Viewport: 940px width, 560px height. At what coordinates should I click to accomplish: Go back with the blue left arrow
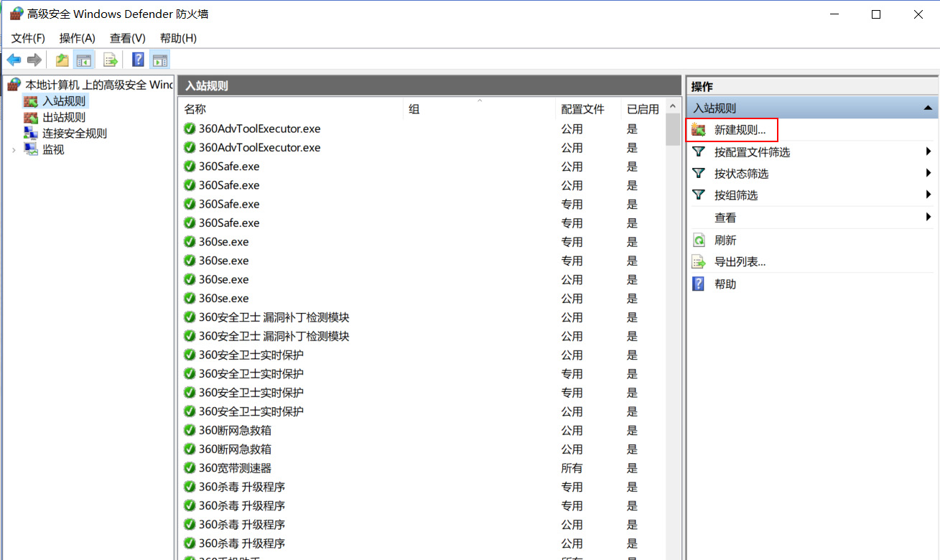coord(14,60)
